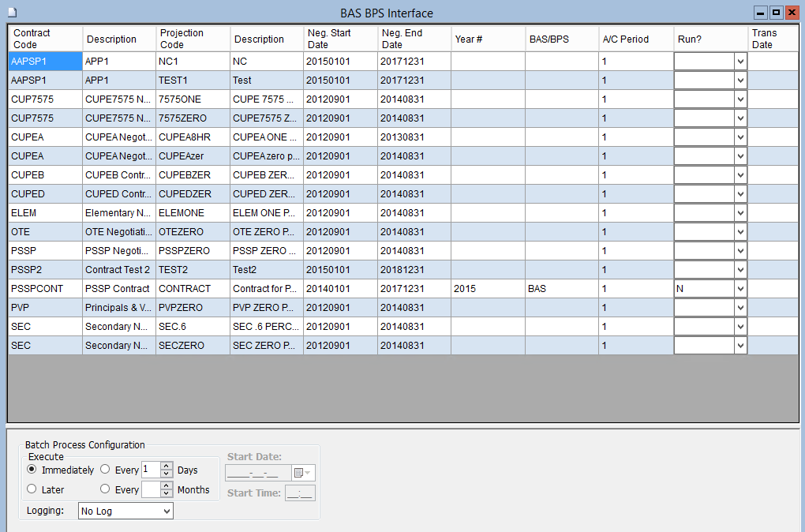
Task: Click the Start Time input field
Action: (x=300, y=493)
